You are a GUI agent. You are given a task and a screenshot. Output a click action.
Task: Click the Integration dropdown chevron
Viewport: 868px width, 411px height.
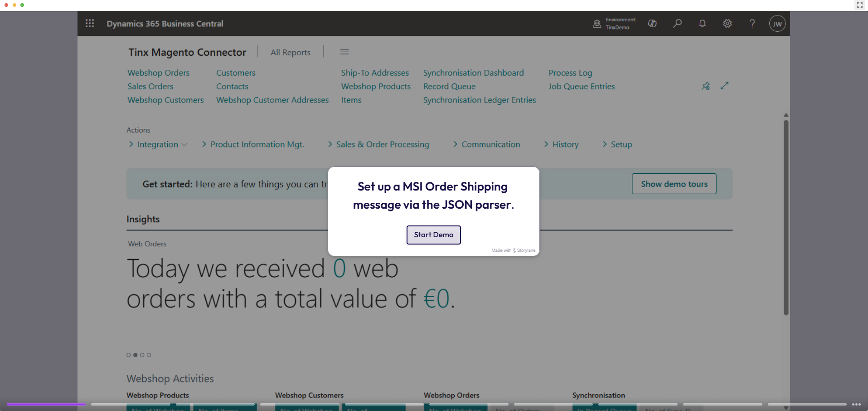184,145
